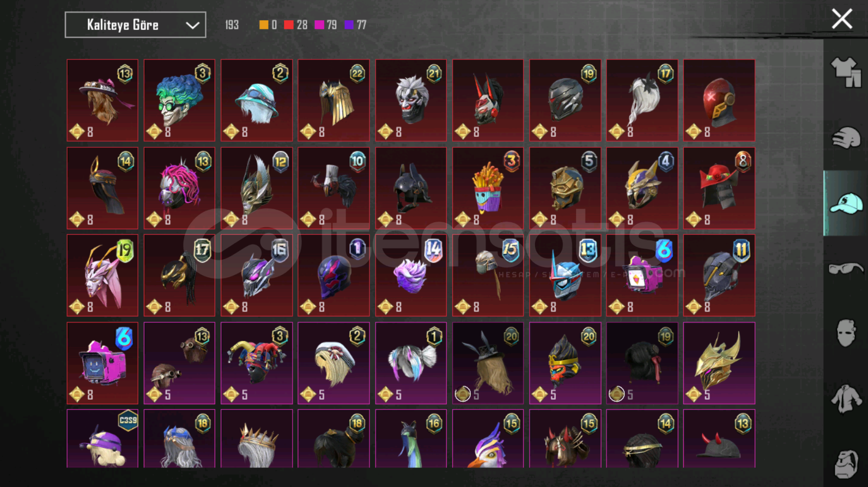
Task: Open the outfit sets category icon
Action: pyautogui.click(x=846, y=72)
